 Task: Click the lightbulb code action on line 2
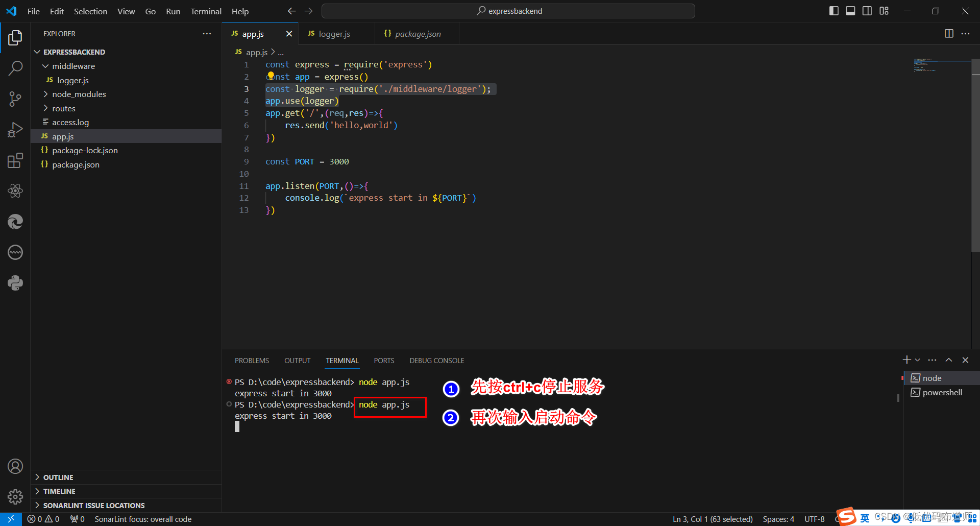coord(271,76)
